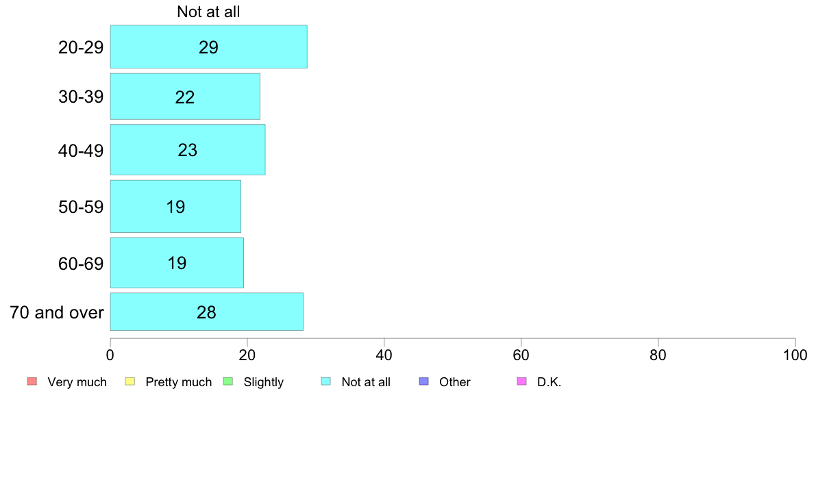Click the blue Other legend swatch
Viewport: 814px width, 504px height.
click(x=424, y=381)
